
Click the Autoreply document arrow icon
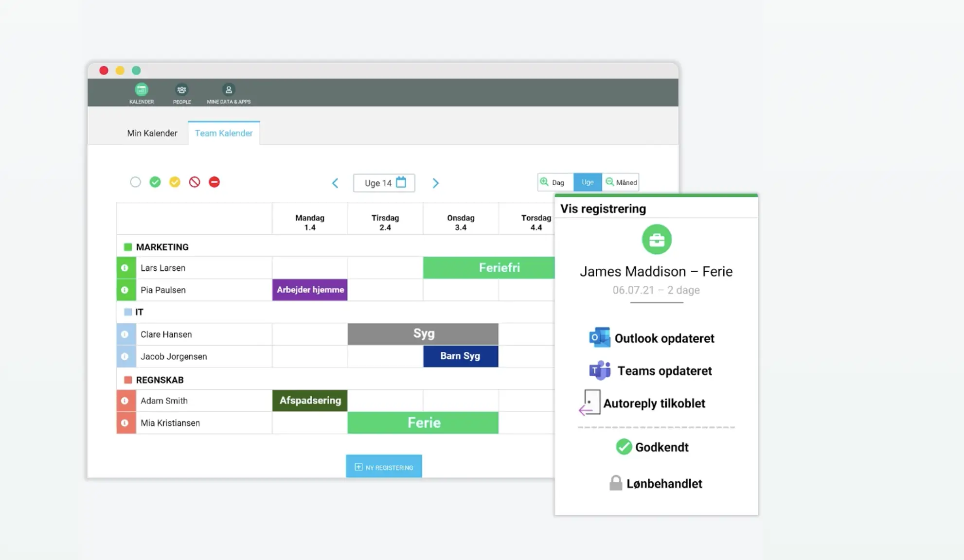click(589, 403)
